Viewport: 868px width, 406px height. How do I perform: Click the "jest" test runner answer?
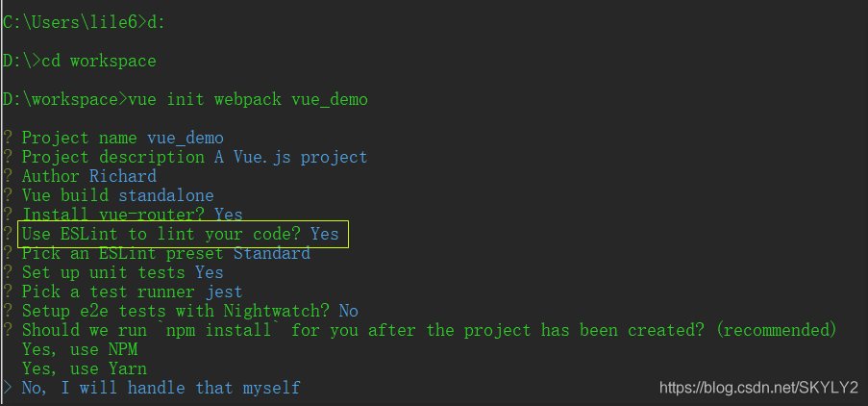[224, 292]
